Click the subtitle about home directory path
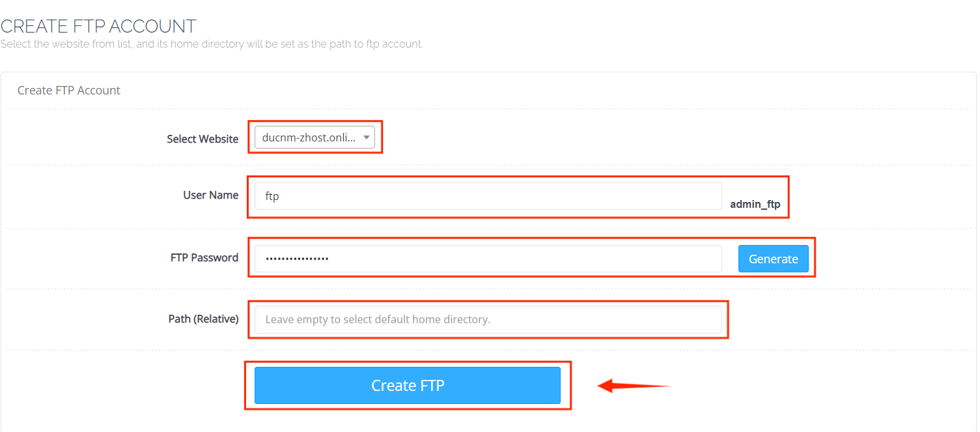This screenshot has width=980, height=432. pyautogui.click(x=212, y=44)
